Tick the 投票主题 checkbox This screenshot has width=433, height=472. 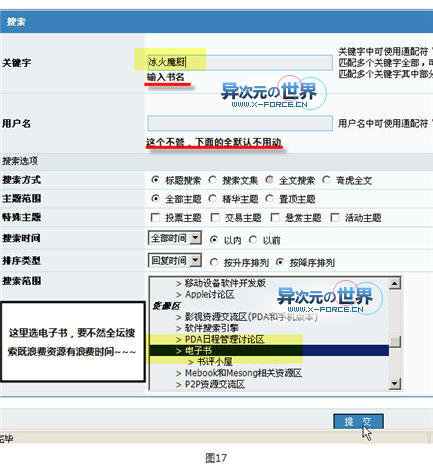155,218
